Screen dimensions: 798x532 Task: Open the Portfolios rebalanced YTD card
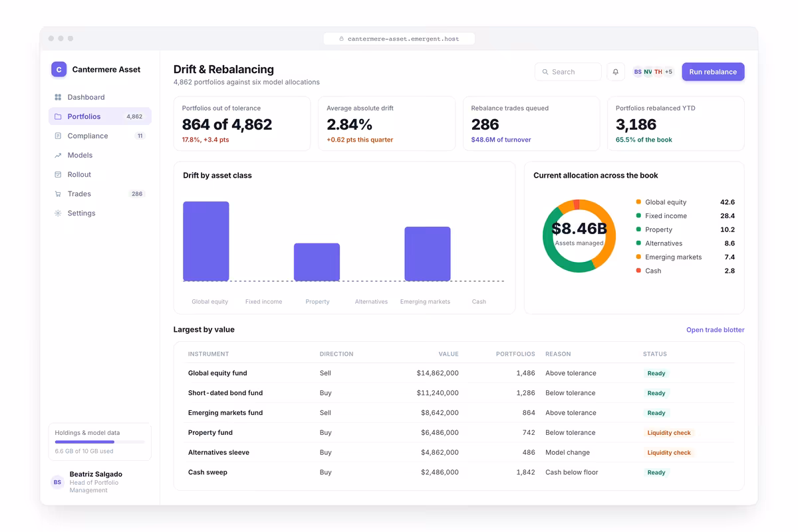[x=676, y=124]
